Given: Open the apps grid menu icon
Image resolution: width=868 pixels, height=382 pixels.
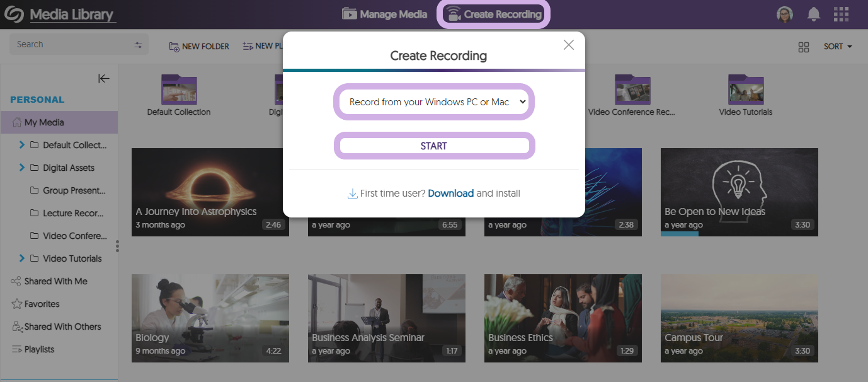Looking at the screenshot, I should point(841,14).
